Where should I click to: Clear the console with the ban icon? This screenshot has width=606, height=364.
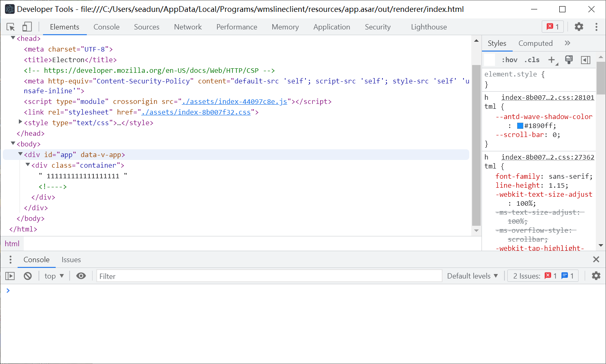coord(28,276)
